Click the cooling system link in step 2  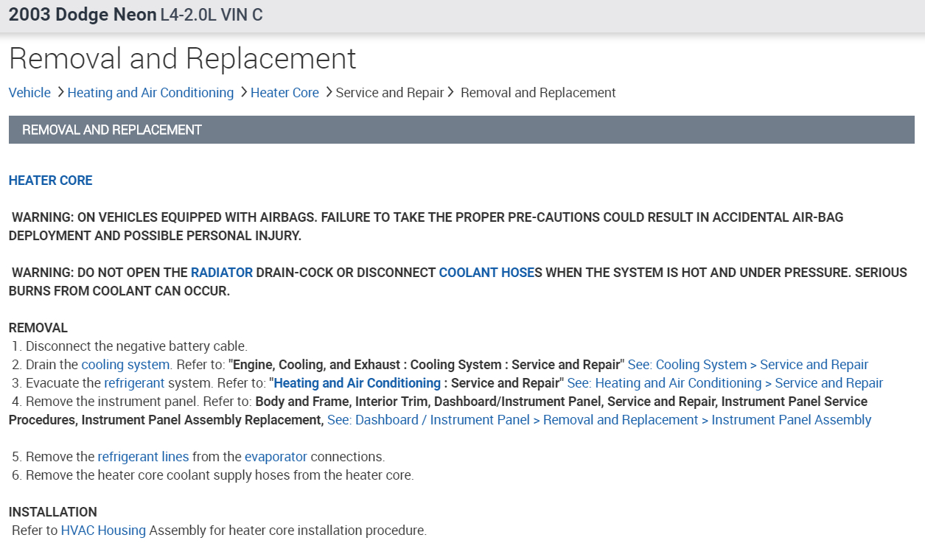(125, 365)
